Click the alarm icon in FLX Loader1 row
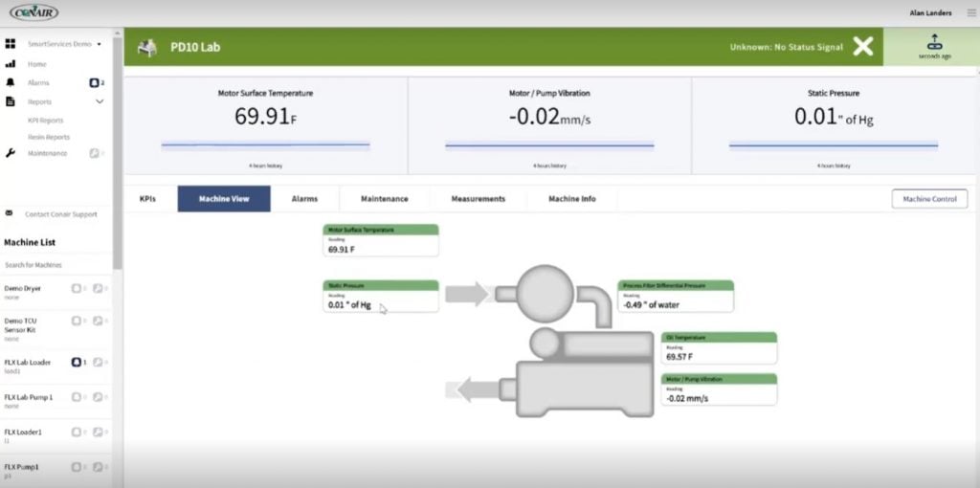This screenshot has height=488, width=980. point(77,432)
